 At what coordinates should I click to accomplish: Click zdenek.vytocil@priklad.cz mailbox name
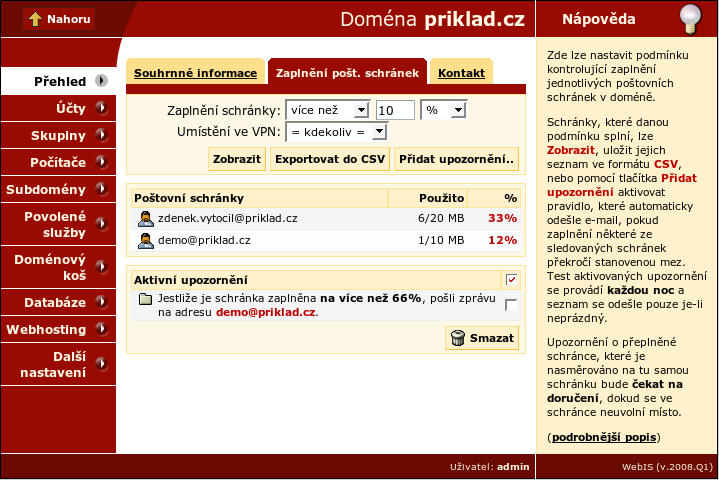[x=227, y=218]
